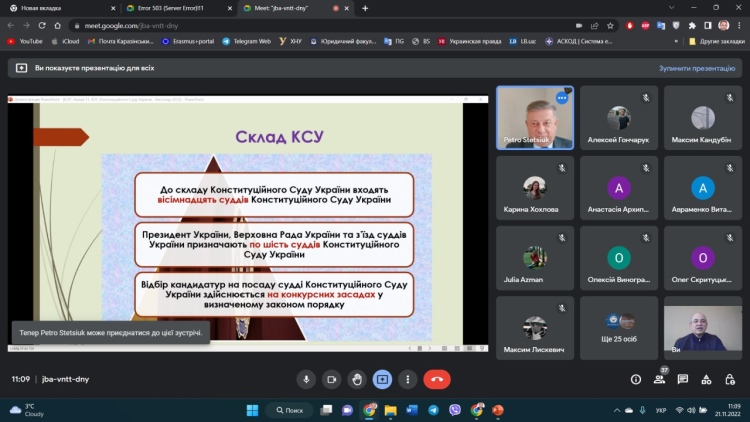Open the LB.ua bookmark
The height and width of the screenshot is (422, 750).
(522, 42)
